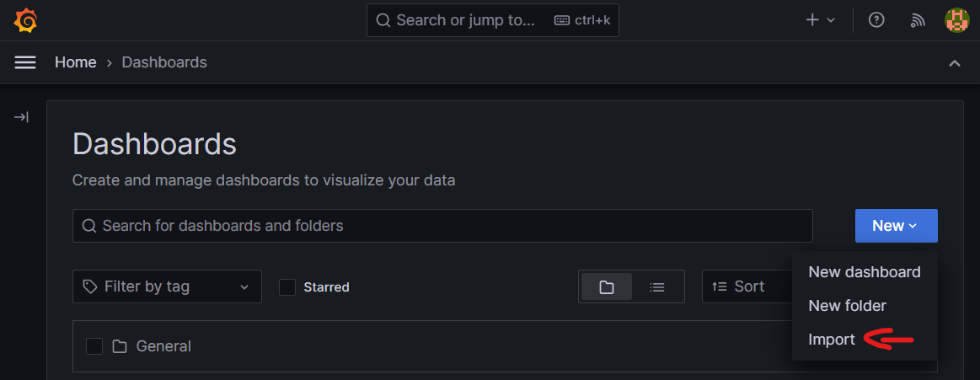Expand the Filter by tag dropdown
This screenshot has width=980, height=380.
(167, 286)
